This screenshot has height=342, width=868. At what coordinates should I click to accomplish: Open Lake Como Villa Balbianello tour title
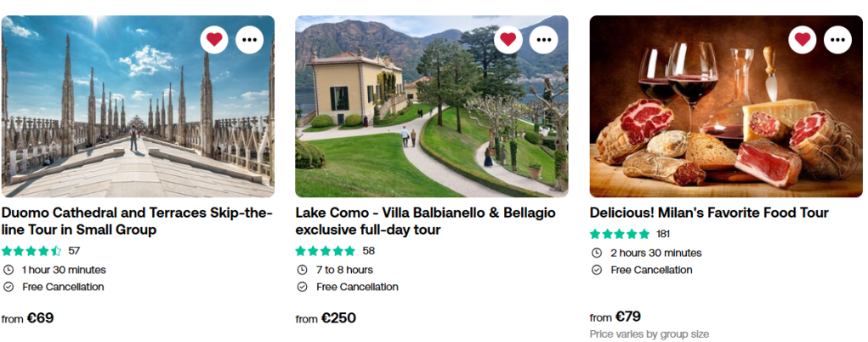[425, 221]
